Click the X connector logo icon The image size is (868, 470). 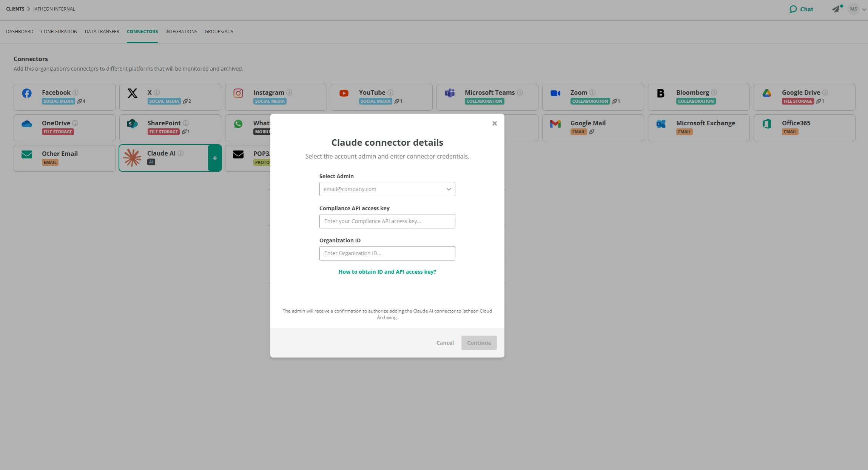pyautogui.click(x=133, y=93)
